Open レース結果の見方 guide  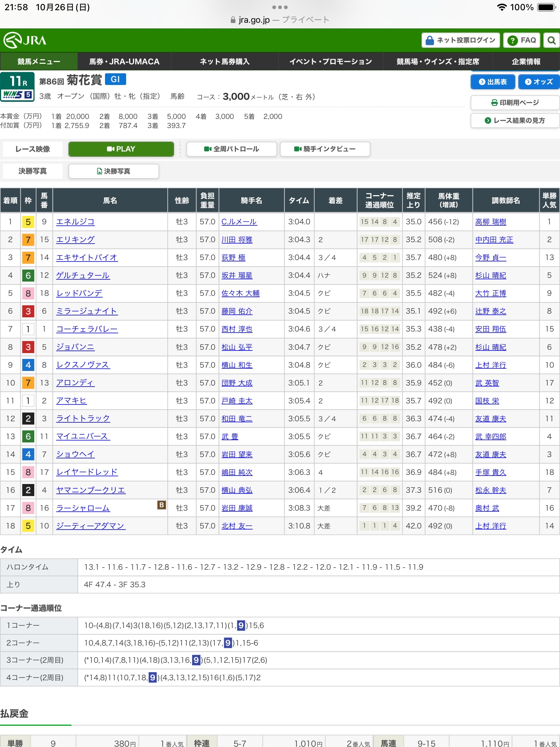[515, 120]
